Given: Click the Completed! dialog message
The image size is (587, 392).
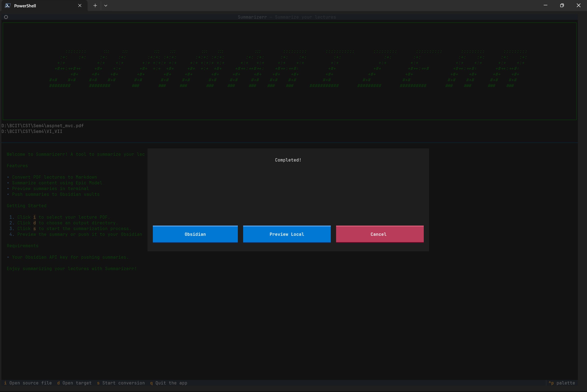Looking at the screenshot, I should coord(288,160).
